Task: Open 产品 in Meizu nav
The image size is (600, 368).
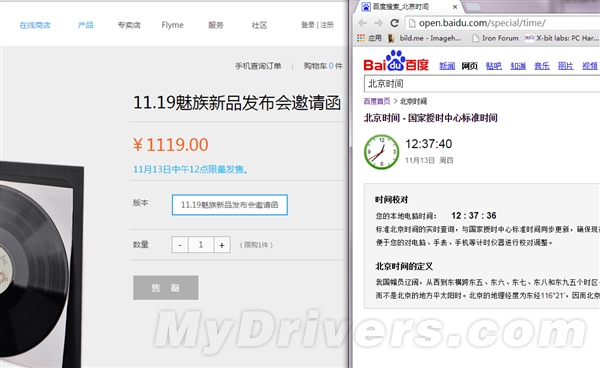Action: (85, 25)
